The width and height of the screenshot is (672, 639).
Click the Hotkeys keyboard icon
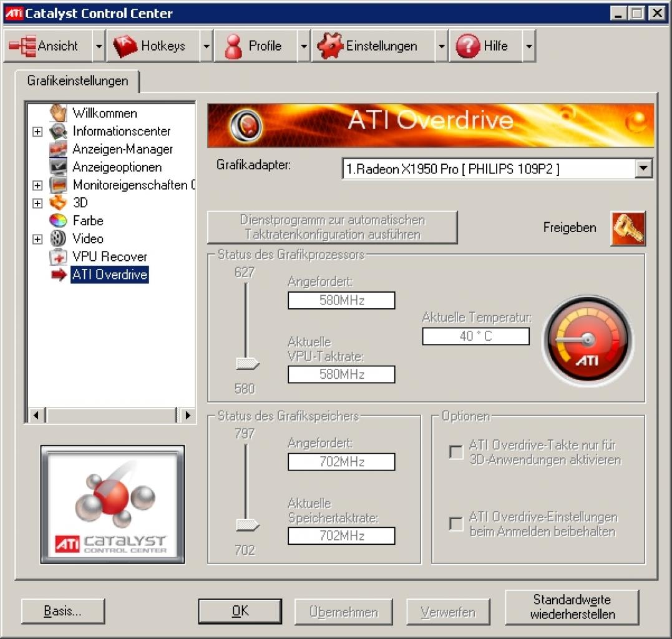click(125, 46)
